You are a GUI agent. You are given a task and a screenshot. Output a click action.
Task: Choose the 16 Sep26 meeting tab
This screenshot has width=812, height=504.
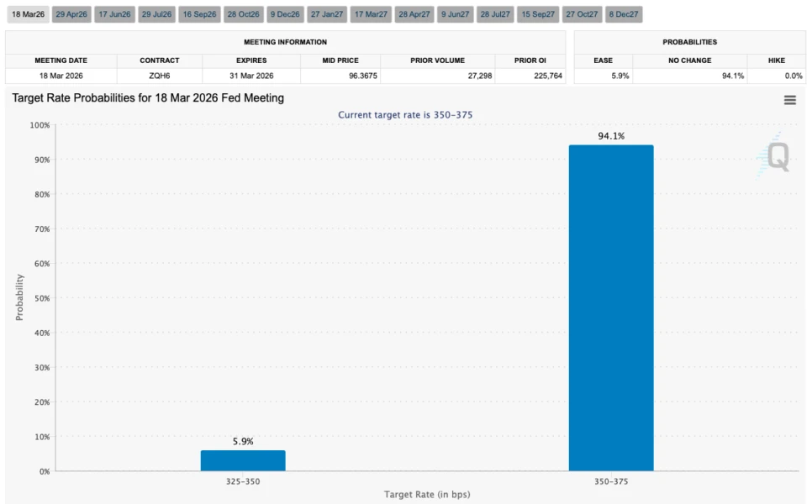[199, 14]
